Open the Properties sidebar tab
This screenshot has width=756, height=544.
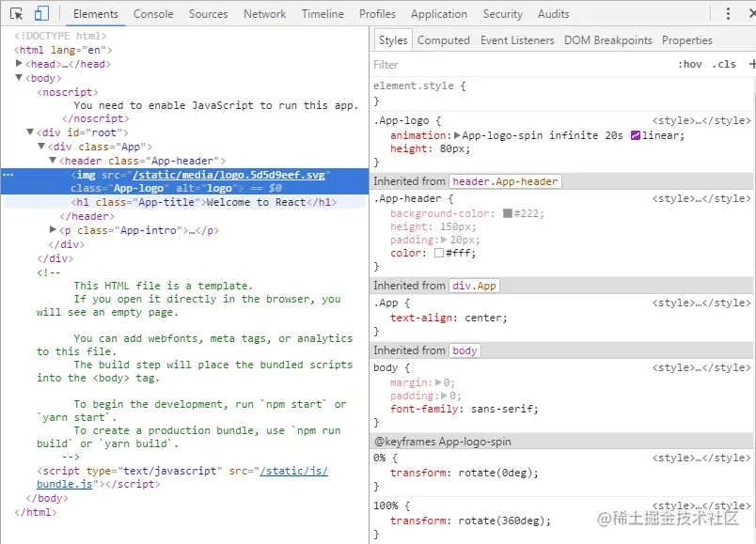pyautogui.click(x=687, y=40)
